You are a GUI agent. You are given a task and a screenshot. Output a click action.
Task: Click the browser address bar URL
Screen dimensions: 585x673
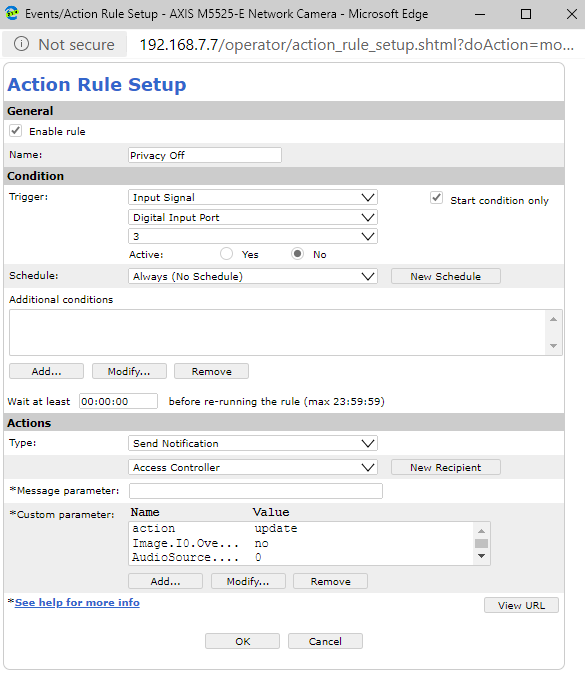tap(356, 44)
